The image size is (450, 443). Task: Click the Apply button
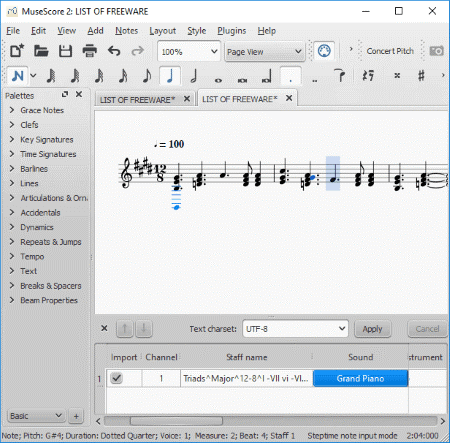click(x=372, y=329)
